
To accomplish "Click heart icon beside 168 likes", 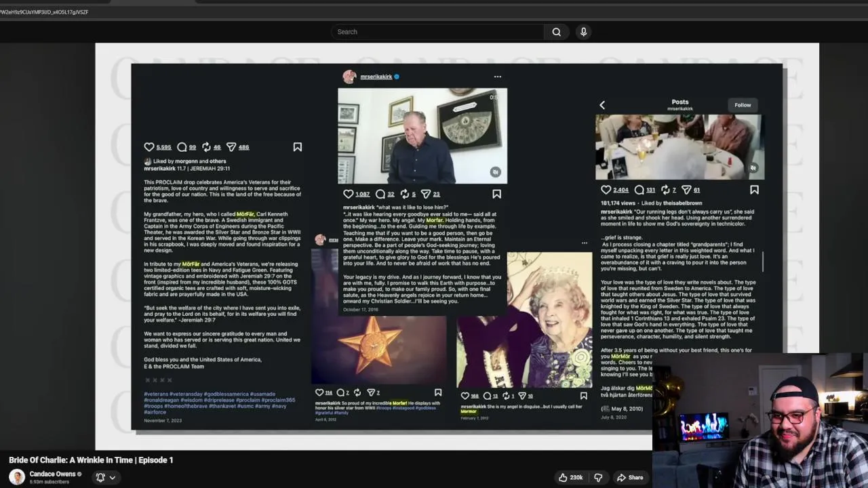I will [465, 396].
